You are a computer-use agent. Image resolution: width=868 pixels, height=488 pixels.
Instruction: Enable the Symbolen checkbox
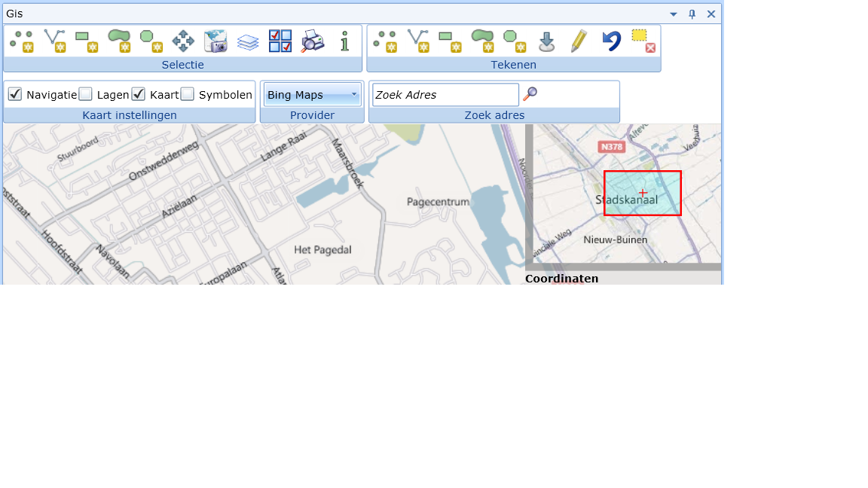(x=188, y=94)
